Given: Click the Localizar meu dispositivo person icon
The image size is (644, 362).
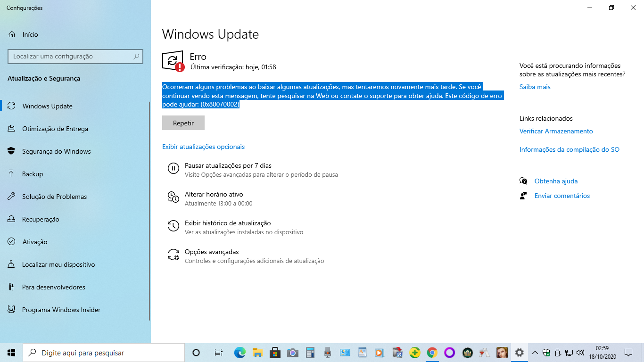Looking at the screenshot, I should 12,264.
